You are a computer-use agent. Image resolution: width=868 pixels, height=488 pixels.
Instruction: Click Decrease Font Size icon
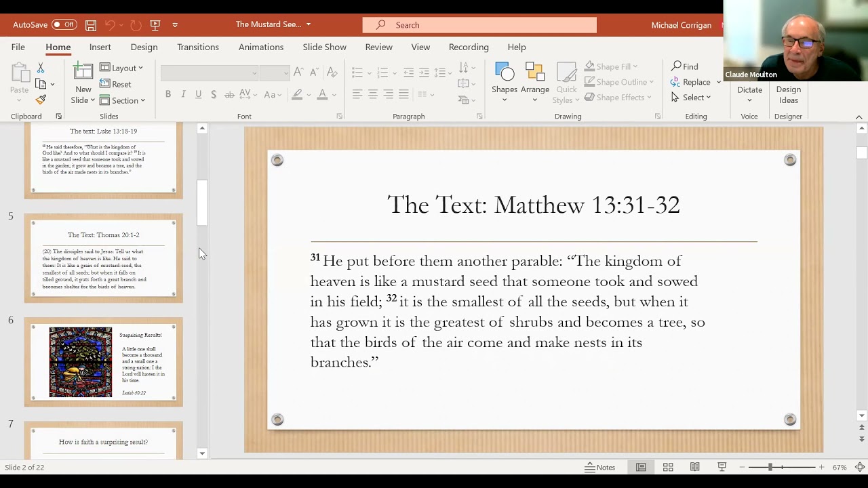click(x=313, y=73)
